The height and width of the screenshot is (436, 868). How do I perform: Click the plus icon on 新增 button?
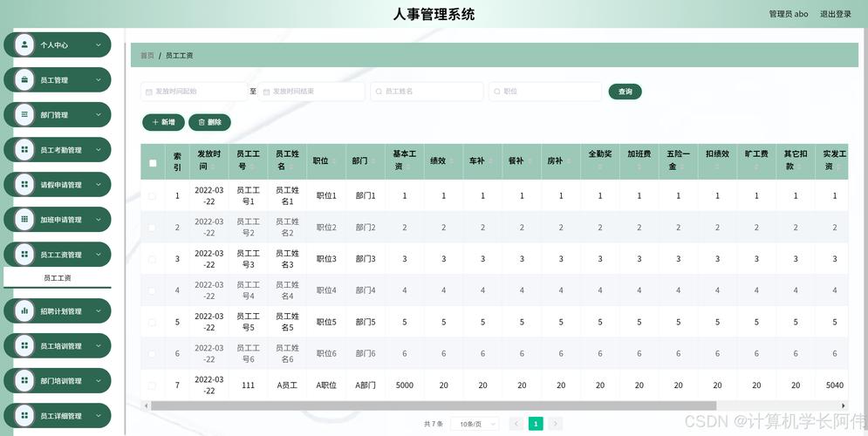(x=155, y=122)
